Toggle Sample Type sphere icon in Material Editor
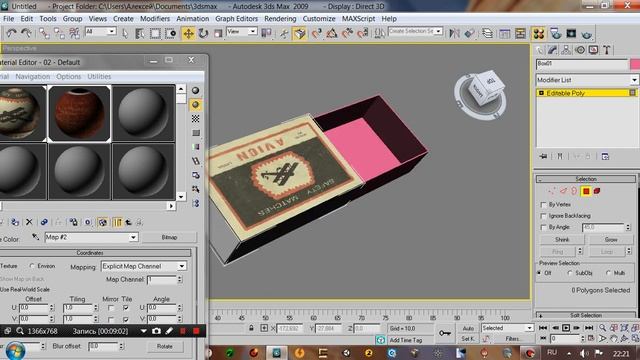This screenshot has width=640, height=360. (x=196, y=91)
